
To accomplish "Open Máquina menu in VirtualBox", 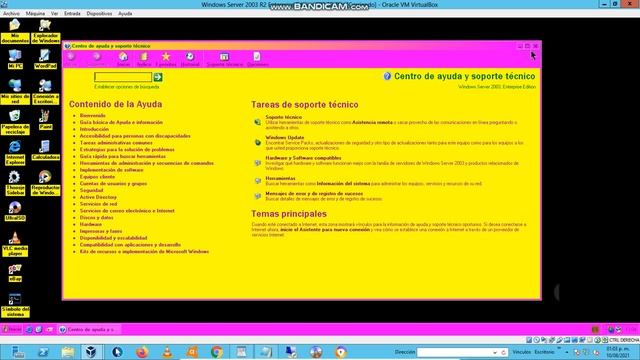I will tap(35, 13).
